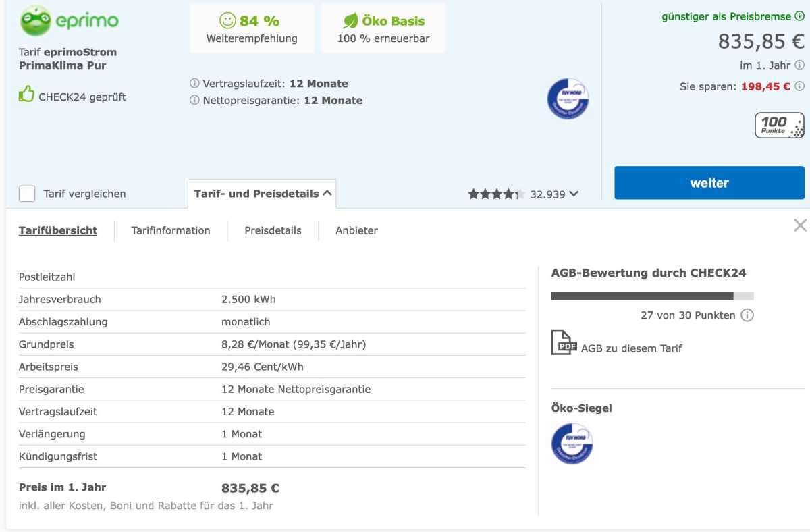Click the large 835,85 € price at top right
Image resolution: width=810 pixels, height=532 pixels.
click(x=761, y=42)
